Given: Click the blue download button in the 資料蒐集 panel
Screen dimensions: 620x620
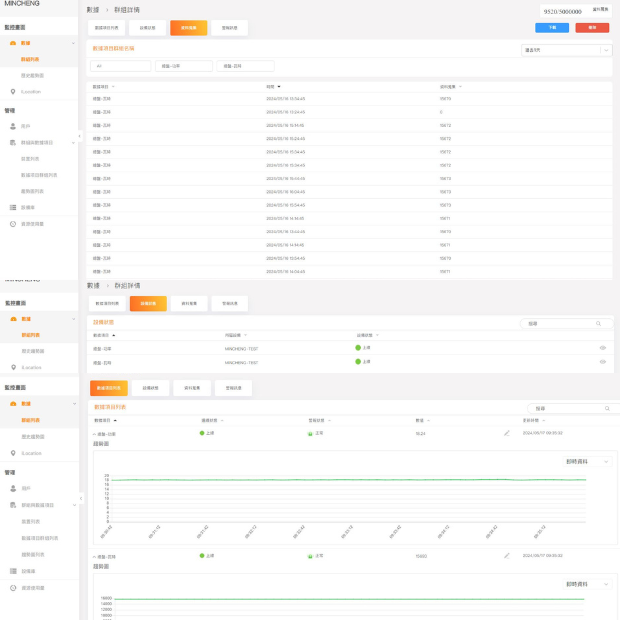Looking at the screenshot, I should (x=552, y=28).
